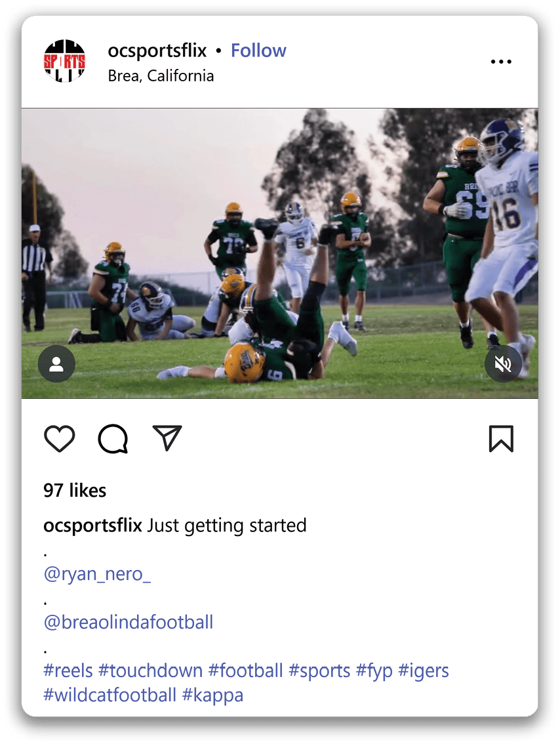Click the football video to play or pause
Viewport: 560px width, 744px height.
279,253
